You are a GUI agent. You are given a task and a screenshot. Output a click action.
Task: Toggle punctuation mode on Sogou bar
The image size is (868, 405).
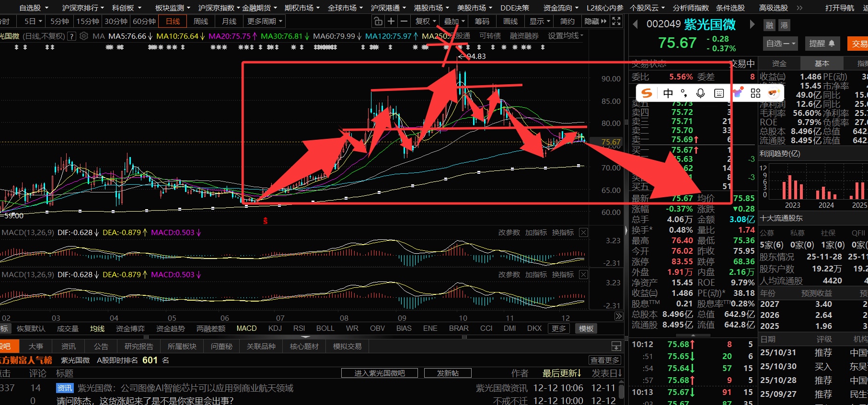point(684,93)
